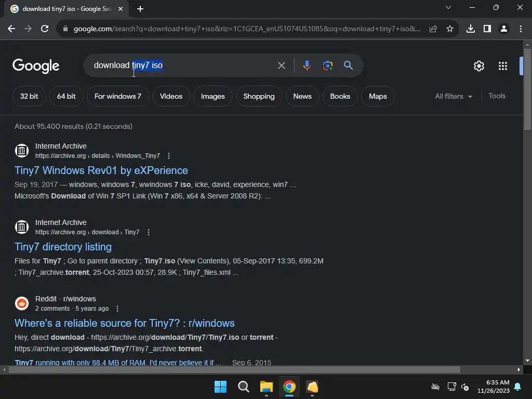Click the Reddit favicon

coord(22,303)
